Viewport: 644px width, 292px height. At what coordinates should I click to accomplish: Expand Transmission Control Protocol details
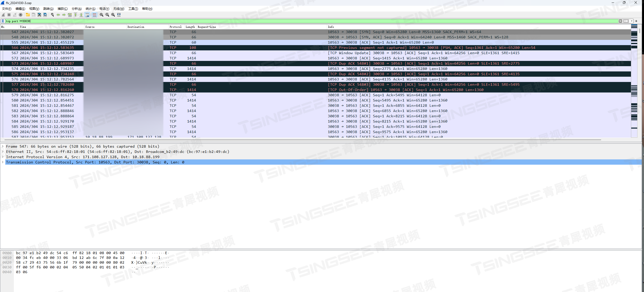tap(3, 162)
